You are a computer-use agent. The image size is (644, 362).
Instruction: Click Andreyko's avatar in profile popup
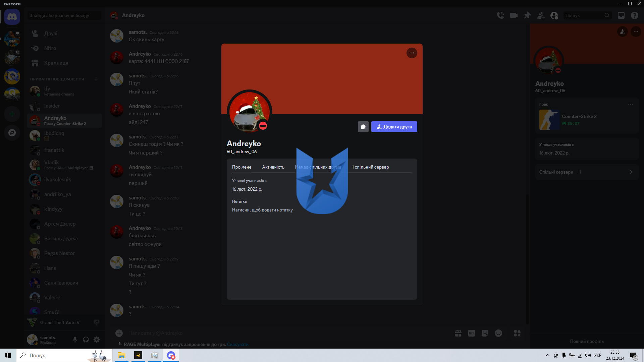250,112
